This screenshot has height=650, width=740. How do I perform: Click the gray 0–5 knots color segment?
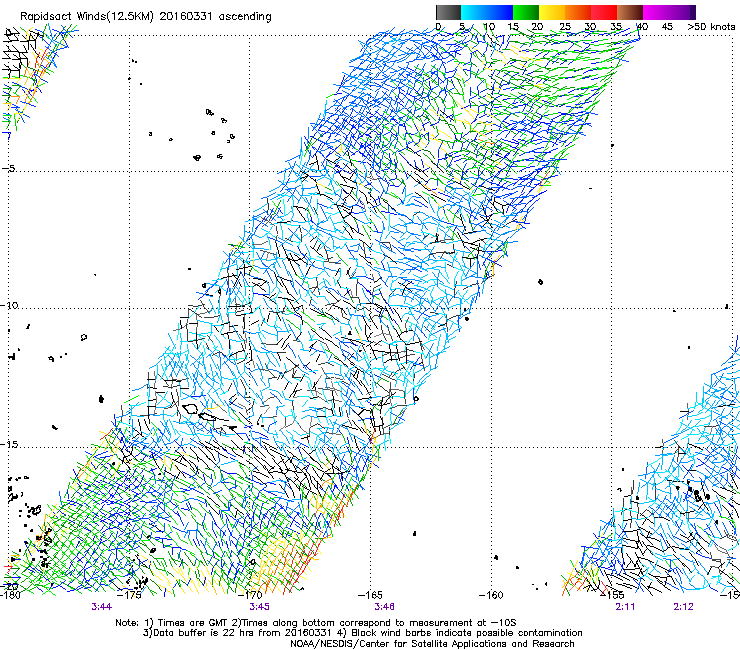(448, 12)
